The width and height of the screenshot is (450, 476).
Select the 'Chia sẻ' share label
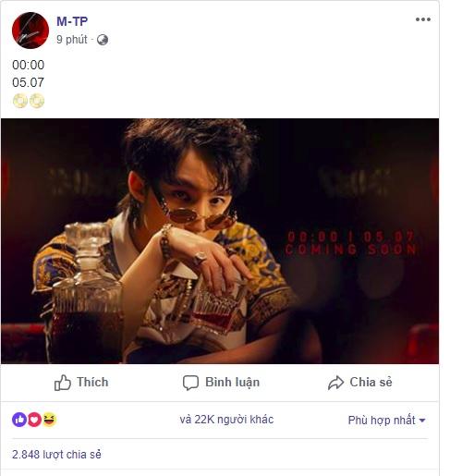pos(371,382)
